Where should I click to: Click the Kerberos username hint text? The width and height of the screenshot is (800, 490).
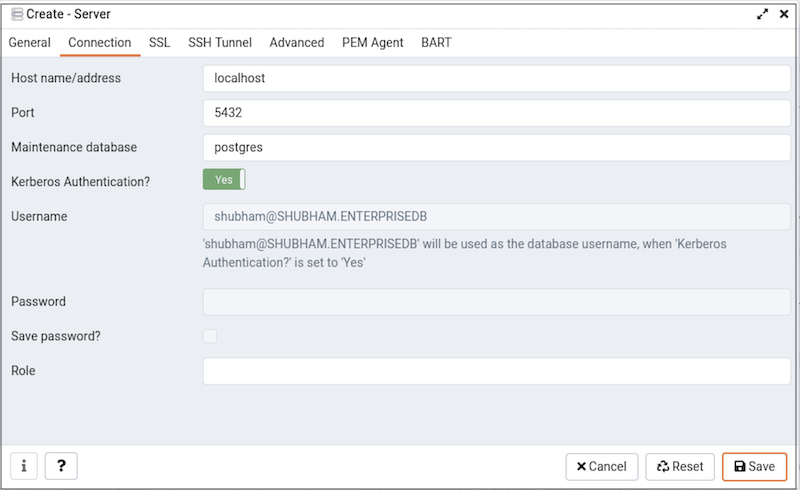(464, 253)
